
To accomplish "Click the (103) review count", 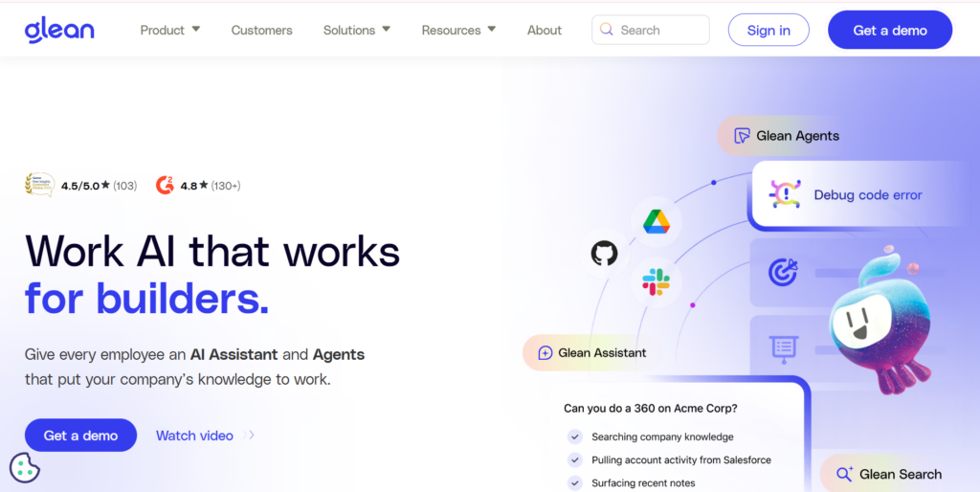I will coord(125,186).
